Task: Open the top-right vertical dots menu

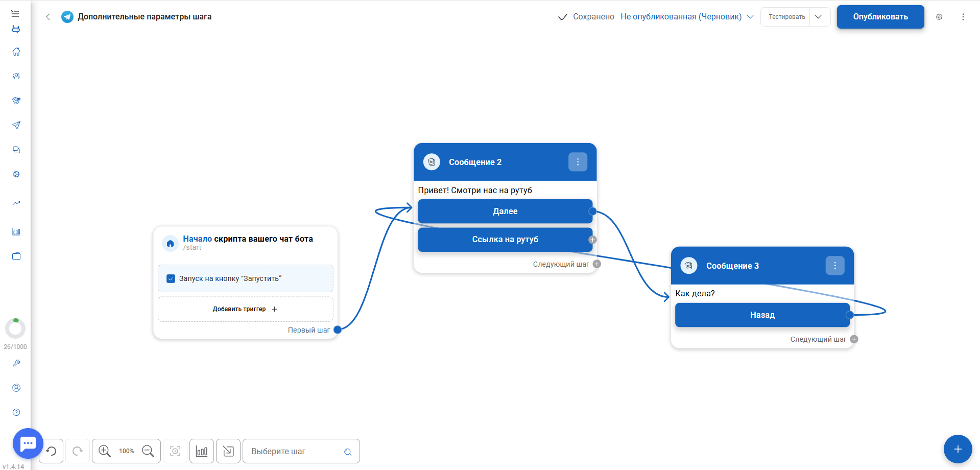Action: [x=963, y=17]
